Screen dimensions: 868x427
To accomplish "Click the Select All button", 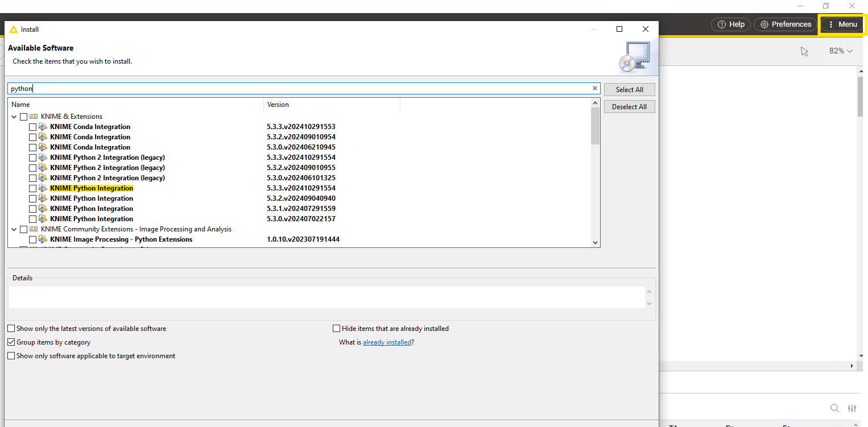I will [629, 90].
